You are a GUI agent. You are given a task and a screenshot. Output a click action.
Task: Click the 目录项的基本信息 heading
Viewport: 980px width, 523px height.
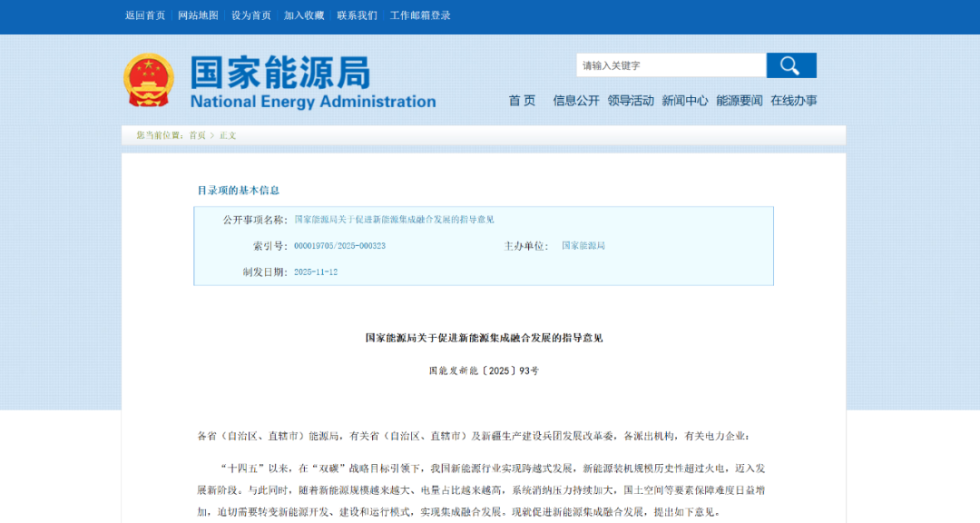(x=238, y=190)
